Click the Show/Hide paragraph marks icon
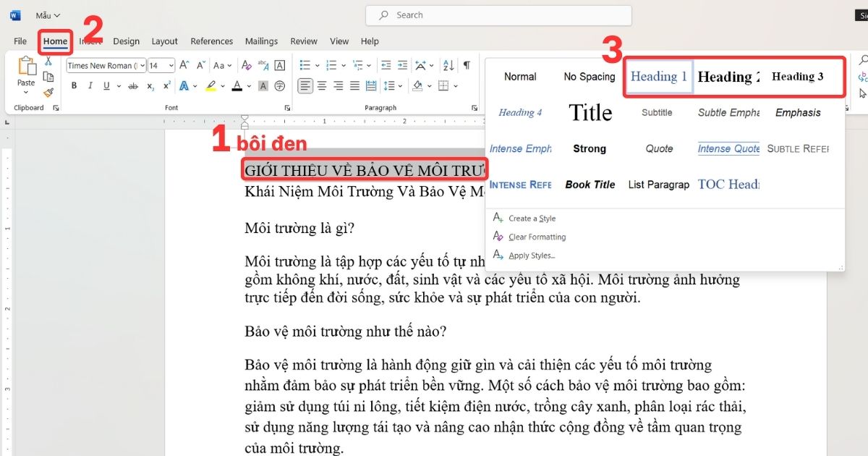Viewport: 868px width, 456px height. tap(467, 66)
